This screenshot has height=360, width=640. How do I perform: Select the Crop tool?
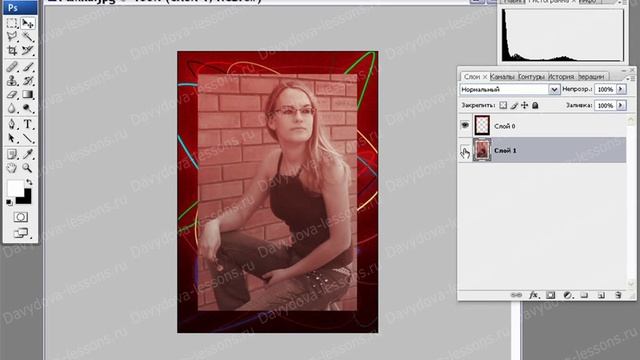pos(12,51)
